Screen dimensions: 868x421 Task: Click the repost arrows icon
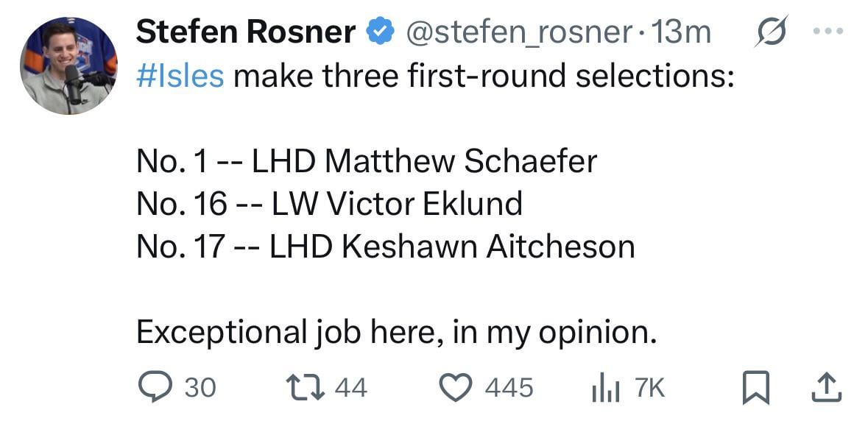tap(303, 387)
